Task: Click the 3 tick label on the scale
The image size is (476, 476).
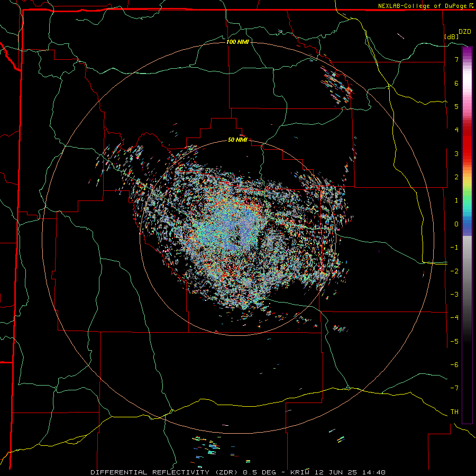Action: point(456,153)
